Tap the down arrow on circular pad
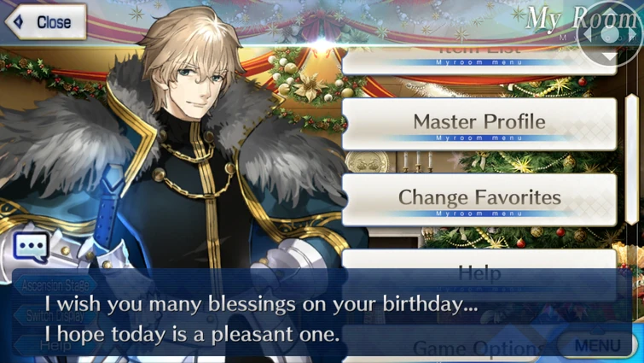 click(609, 56)
